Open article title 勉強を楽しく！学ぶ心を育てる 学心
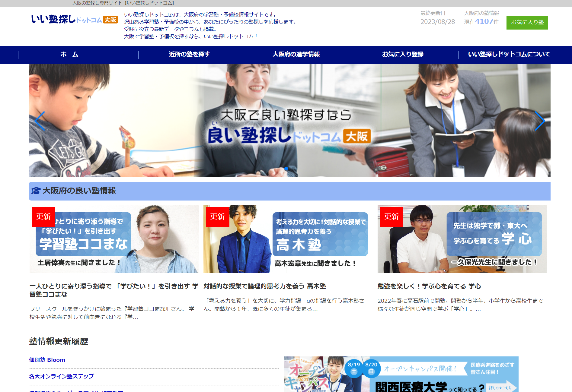Viewport: 572px width, 392px height. 429,286
